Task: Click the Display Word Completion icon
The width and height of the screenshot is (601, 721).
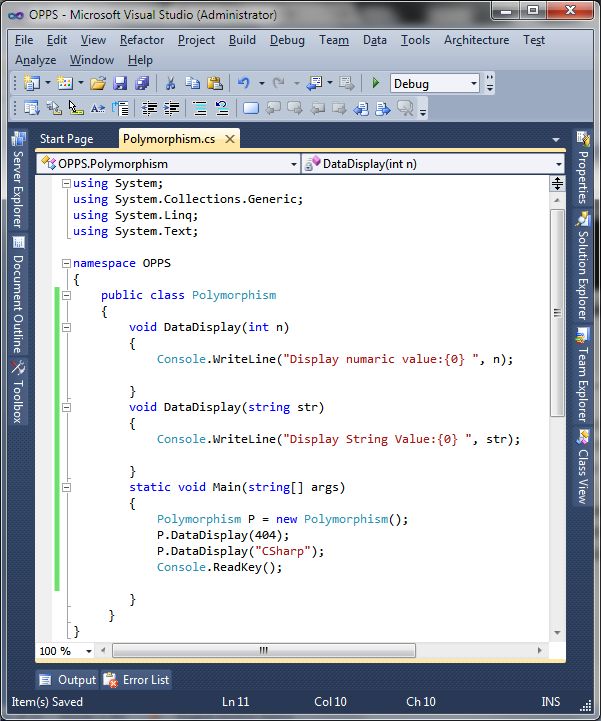Action: click(98, 109)
